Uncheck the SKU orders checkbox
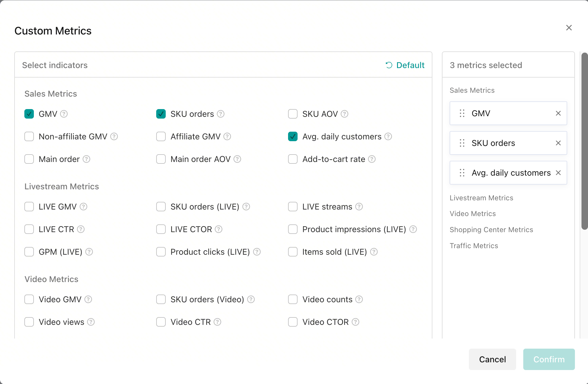 tap(161, 114)
